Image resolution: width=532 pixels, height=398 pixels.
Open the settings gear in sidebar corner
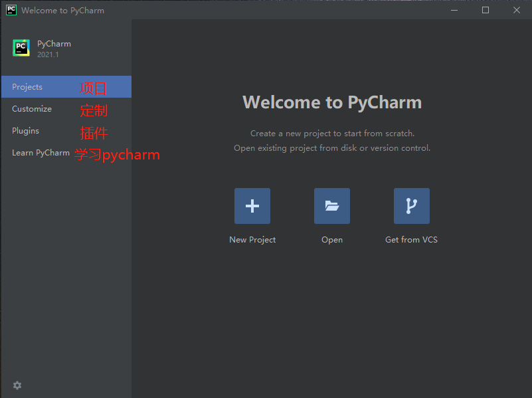17,385
